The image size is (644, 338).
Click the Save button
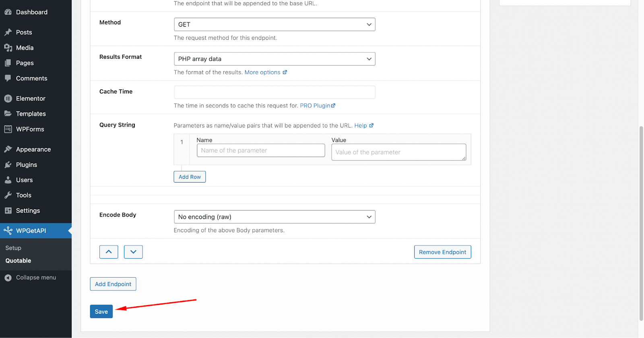click(101, 311)
